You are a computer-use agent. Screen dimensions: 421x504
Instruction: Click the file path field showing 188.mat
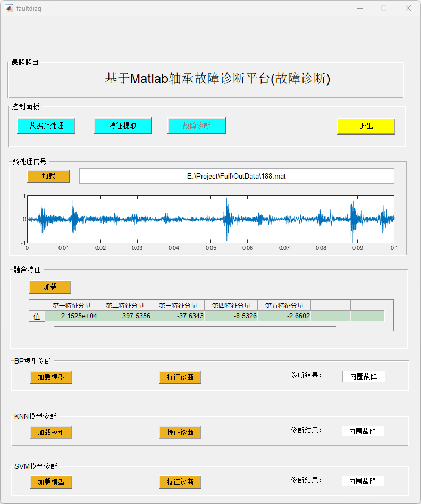237,176
